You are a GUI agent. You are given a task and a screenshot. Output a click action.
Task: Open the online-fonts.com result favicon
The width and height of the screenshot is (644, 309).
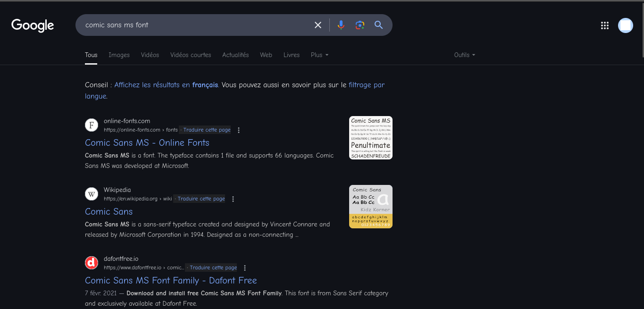click(x=92, y=125)
